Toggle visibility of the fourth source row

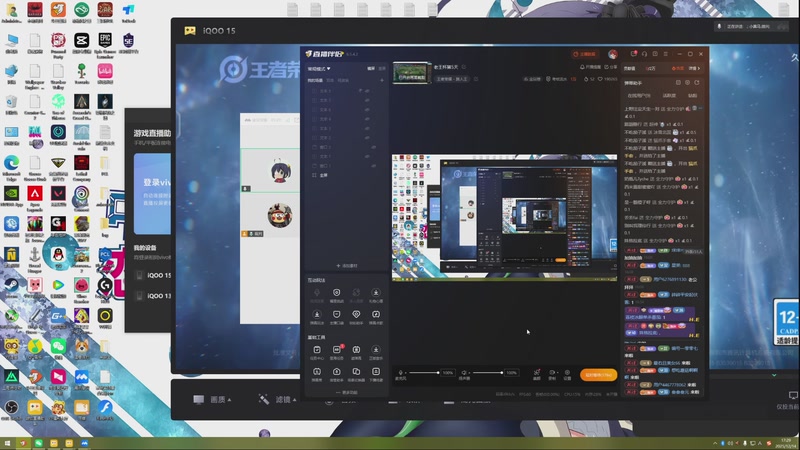coord(366,119)
